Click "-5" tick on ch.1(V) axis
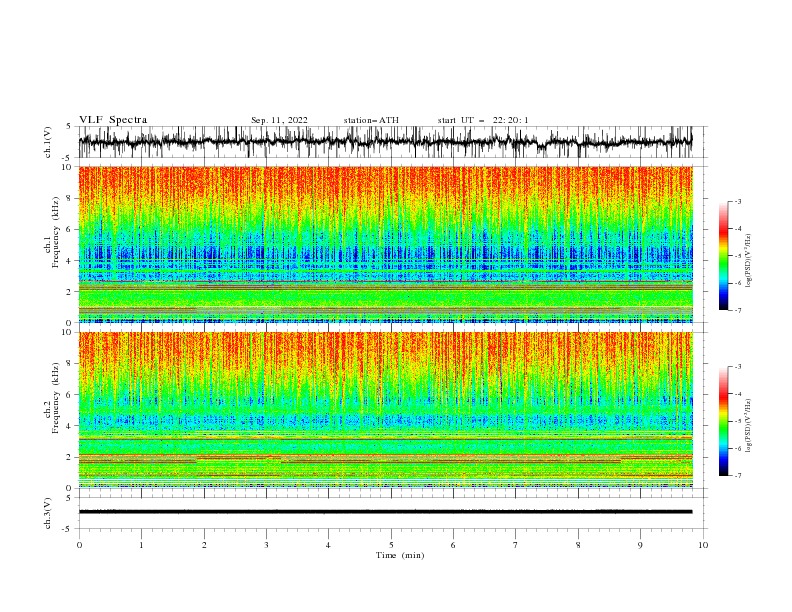This screenshot has width=792, height=612. [x=68, y=158]
